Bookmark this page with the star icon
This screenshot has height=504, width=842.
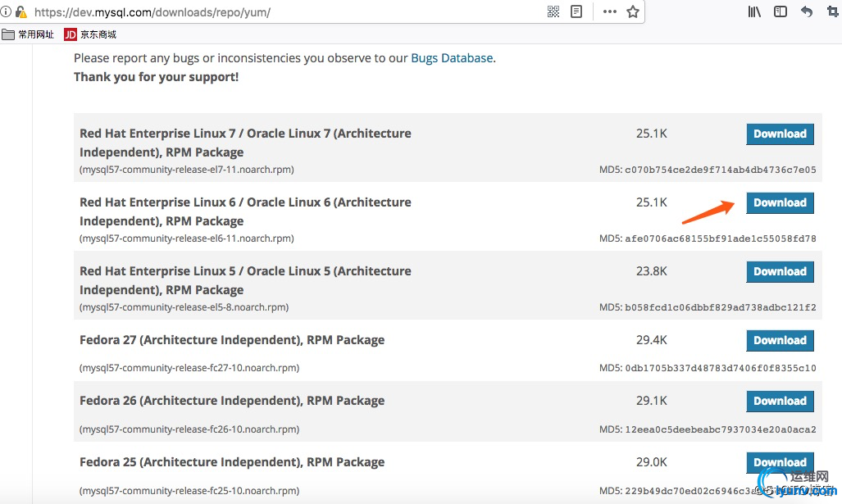[633, 11]
